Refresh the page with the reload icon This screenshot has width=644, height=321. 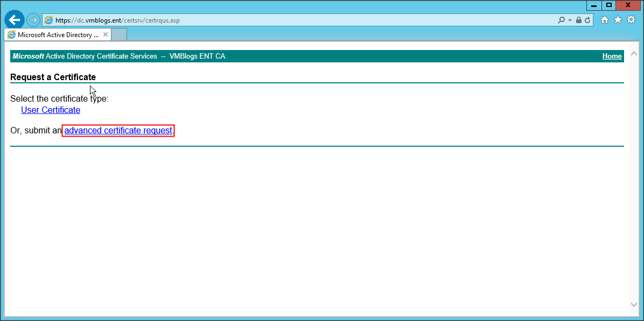pyautogui.click(x=587, y=20)
